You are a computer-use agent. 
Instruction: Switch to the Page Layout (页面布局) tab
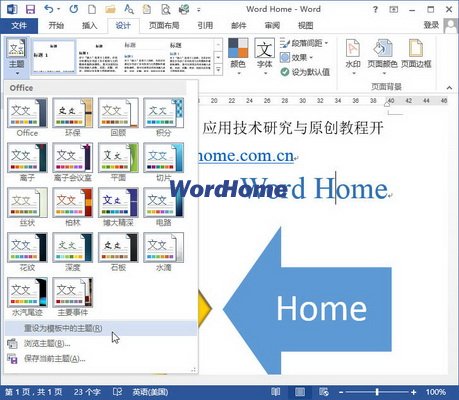164,26
